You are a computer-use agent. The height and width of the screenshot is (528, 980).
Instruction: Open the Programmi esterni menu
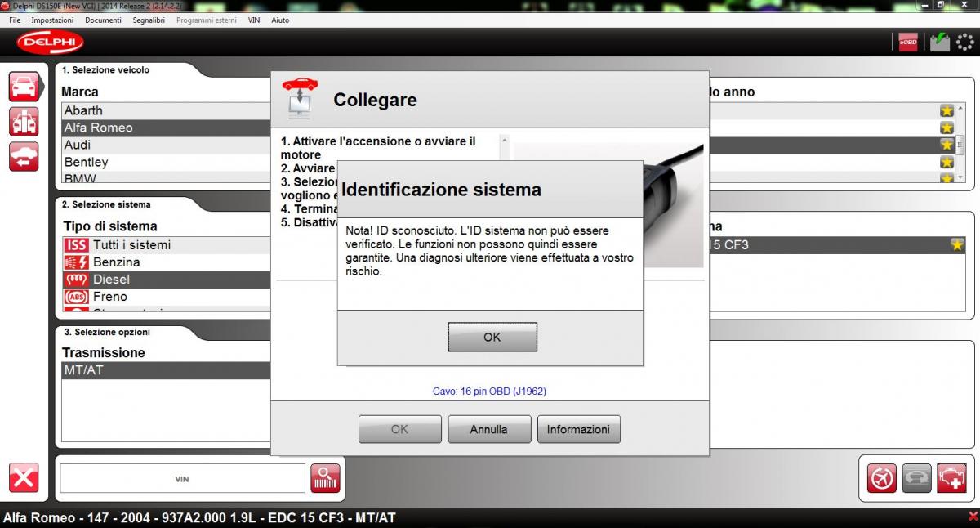point(206,20)
